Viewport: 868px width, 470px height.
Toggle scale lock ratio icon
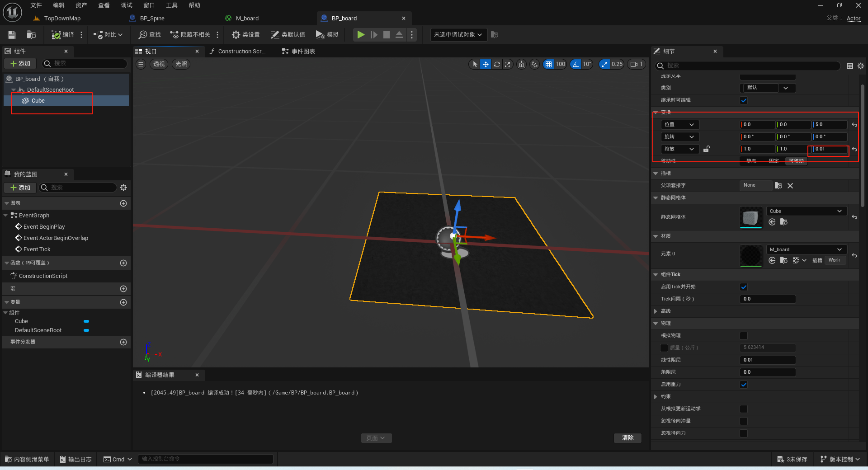coord(707,149)
